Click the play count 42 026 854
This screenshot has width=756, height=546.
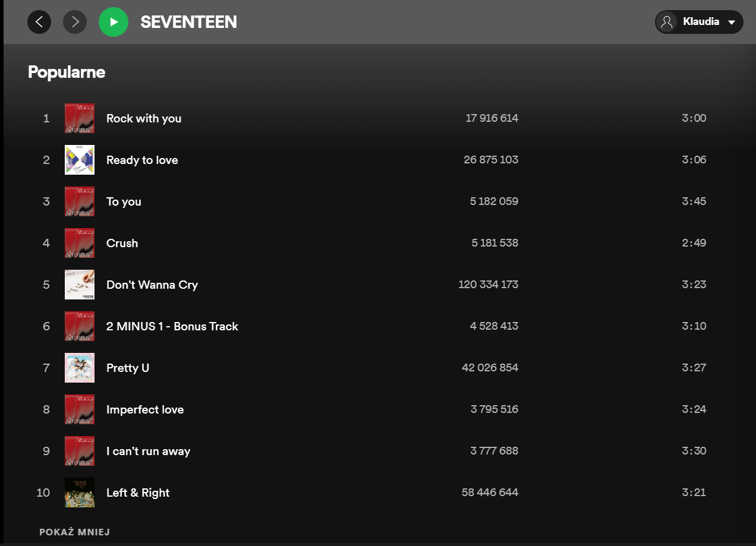(x=490, y=368)
